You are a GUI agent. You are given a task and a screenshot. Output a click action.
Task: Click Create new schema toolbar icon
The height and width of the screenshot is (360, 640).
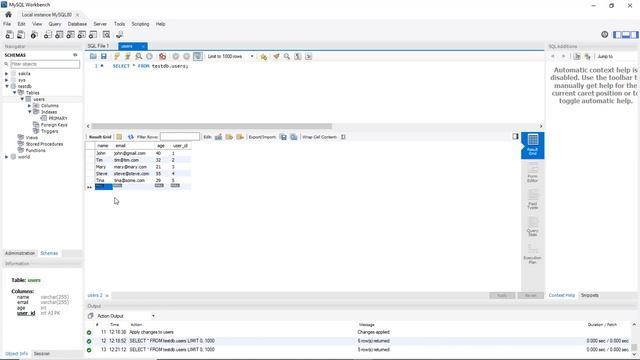click(48, 35)
